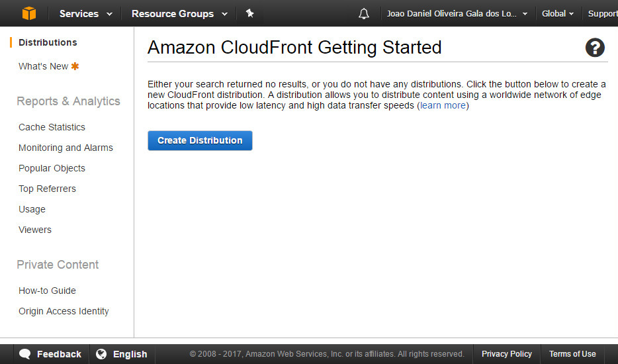Open Cache Statistics report

point(52,127)
